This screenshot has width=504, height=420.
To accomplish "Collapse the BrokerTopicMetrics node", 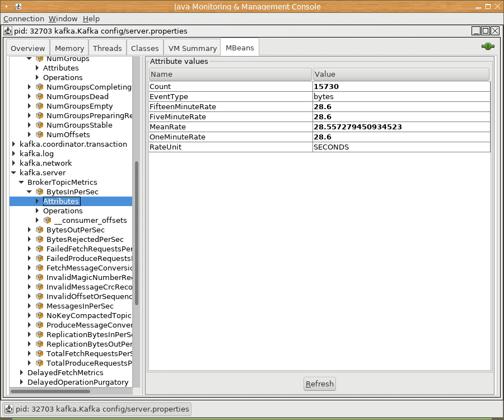I will coord(21,182).
